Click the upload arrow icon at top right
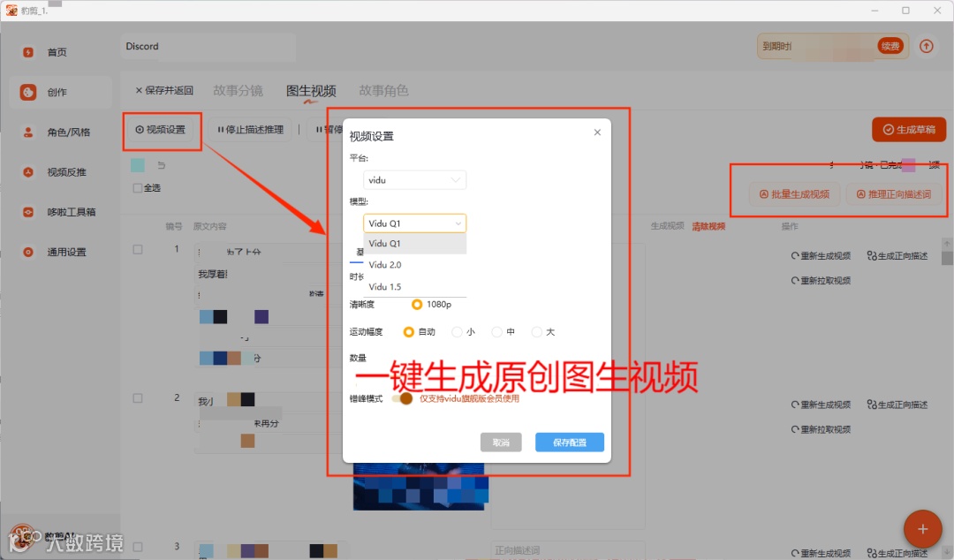The width and height of the screenshot is (954, 560). tap(926, 46)
